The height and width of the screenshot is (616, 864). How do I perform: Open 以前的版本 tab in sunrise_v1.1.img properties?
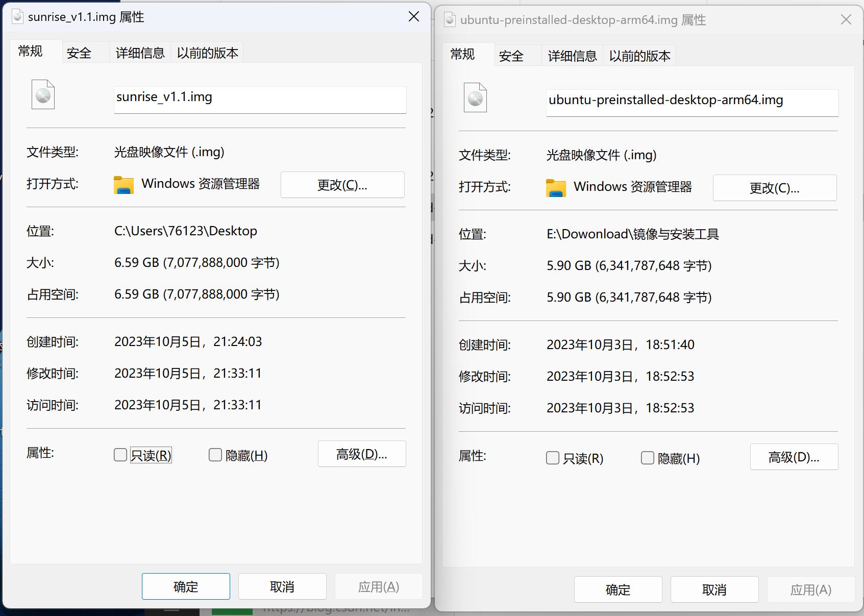[x=207, y=53]
